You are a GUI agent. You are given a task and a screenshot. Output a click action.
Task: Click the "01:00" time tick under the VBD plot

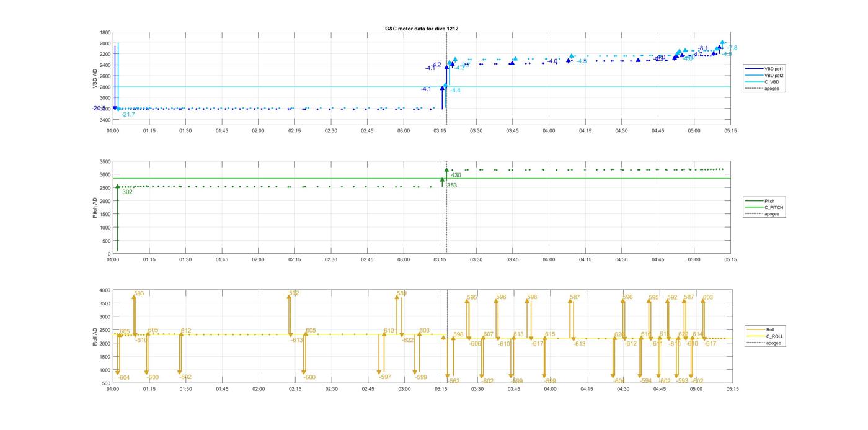pyautogui.click(x=113, y=131)
